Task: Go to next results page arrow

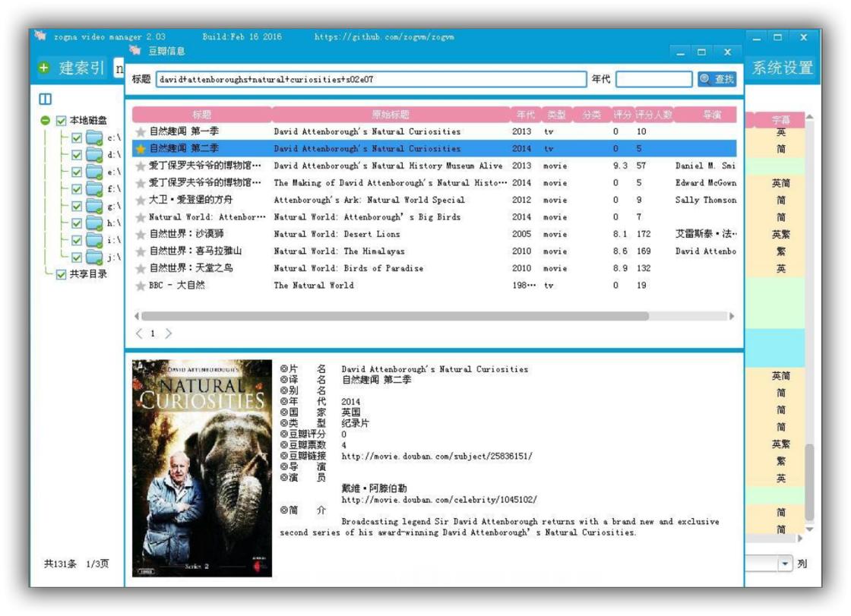Action: coord(168,333)
